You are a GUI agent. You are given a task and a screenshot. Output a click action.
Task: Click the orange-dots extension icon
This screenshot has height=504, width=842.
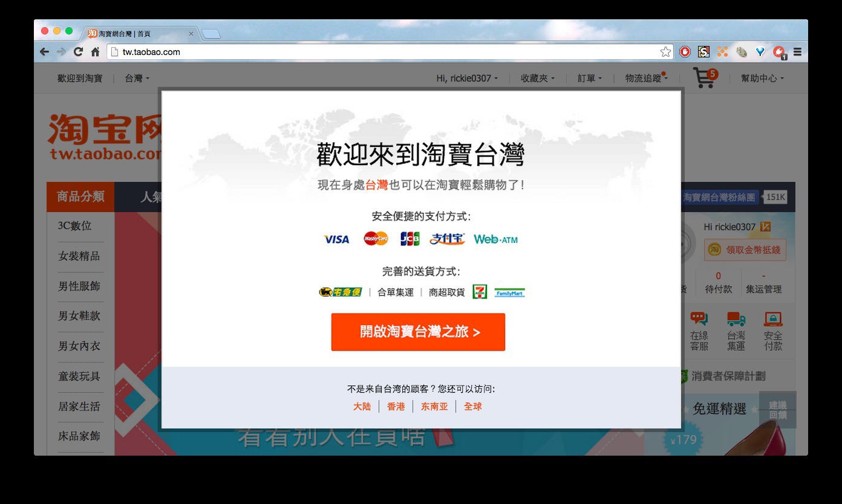pyautogui.click(x=722, y=52)
